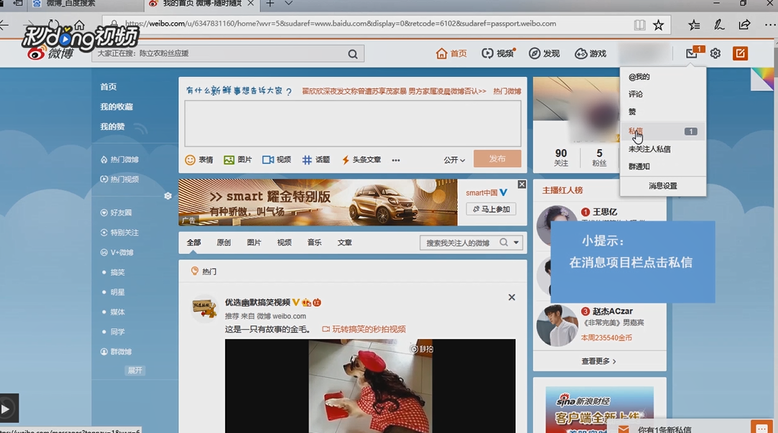Switch to 原创 feed tab
This screenshot has width=778, height=433.
coord(224,243)
